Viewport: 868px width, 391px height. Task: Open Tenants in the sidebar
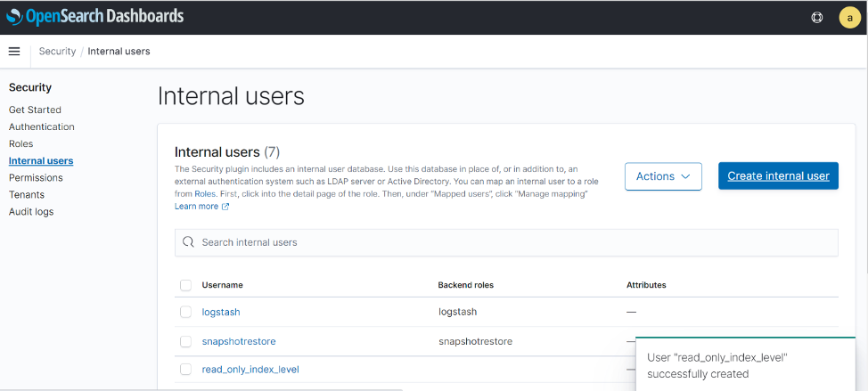[x=27, y=195]
